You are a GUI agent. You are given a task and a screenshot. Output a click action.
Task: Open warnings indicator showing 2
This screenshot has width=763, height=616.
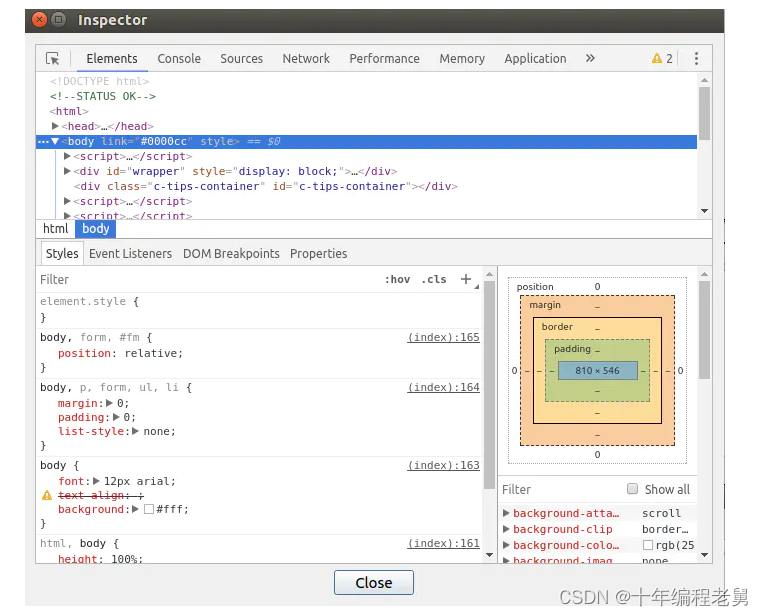[x=662, y=58]
